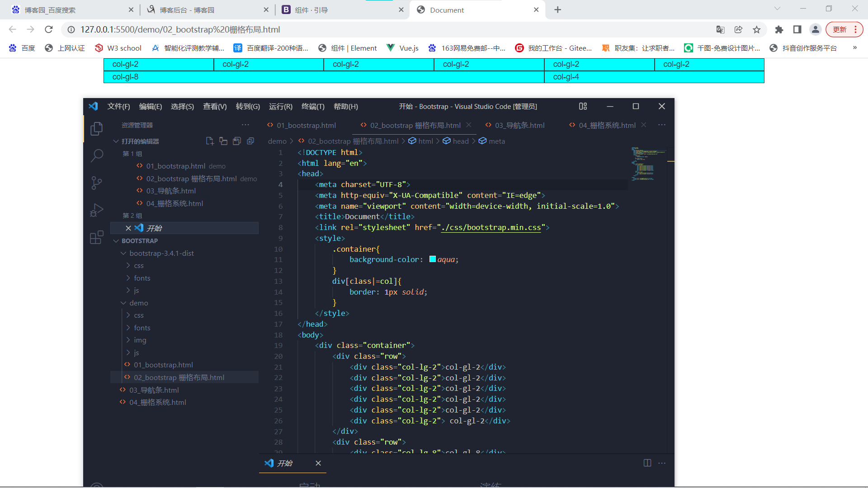Viewport: 868px width, 488px height.
Task: Click the W3 school bookmark
Action: coord(118,48)
